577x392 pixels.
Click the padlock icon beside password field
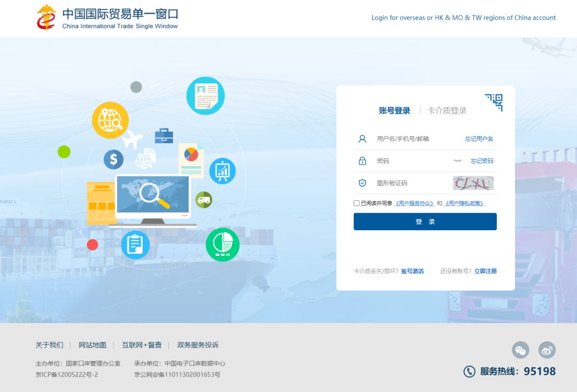click(x=362, y=161)
